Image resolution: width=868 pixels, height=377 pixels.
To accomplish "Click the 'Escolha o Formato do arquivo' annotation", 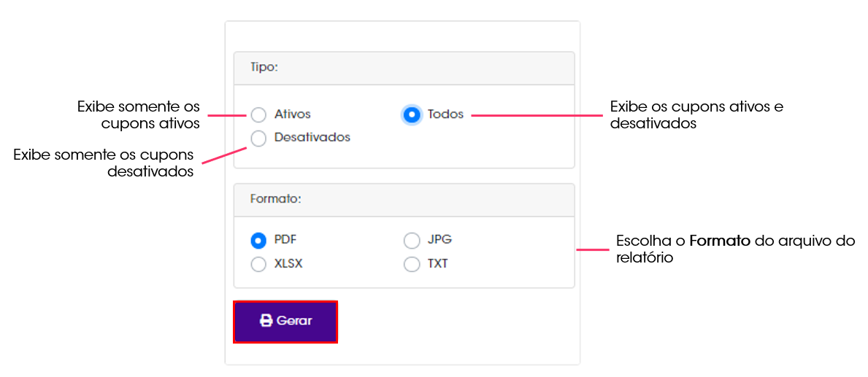I will [x=735, y=249].
